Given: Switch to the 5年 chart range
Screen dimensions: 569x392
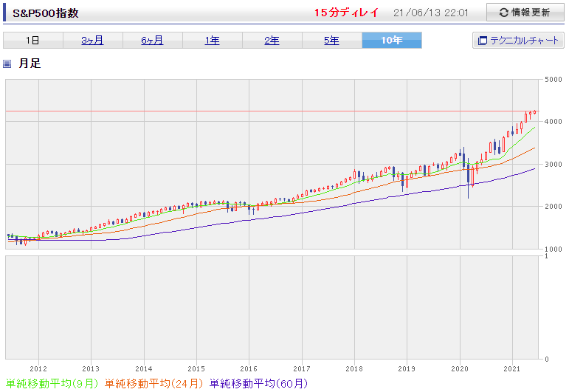Looking at the screenshot, I should pos(332,41).
